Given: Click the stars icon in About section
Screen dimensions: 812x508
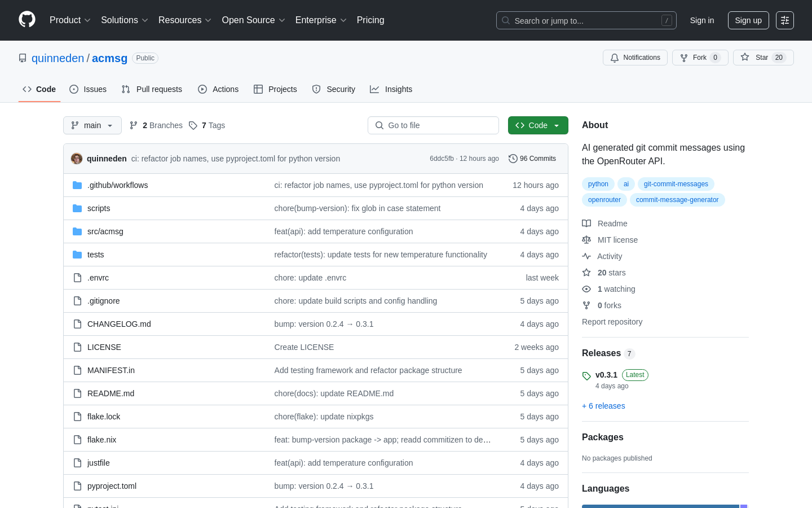Looking at the screenshot, I should click(x=586, y=273).
